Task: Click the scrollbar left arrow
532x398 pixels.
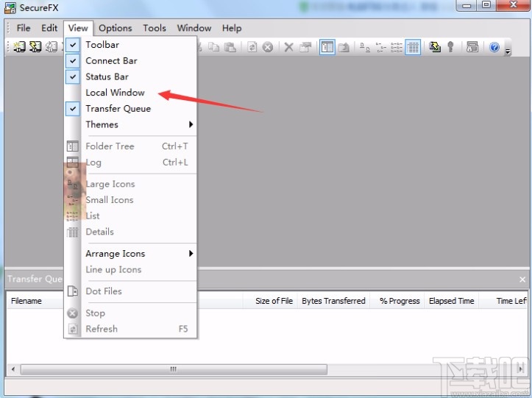Action: point(13,369)
